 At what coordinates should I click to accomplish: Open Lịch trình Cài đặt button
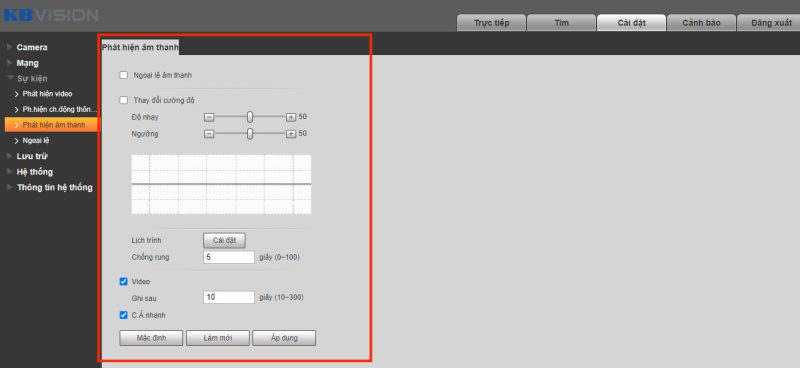click(x=224, y=240)
